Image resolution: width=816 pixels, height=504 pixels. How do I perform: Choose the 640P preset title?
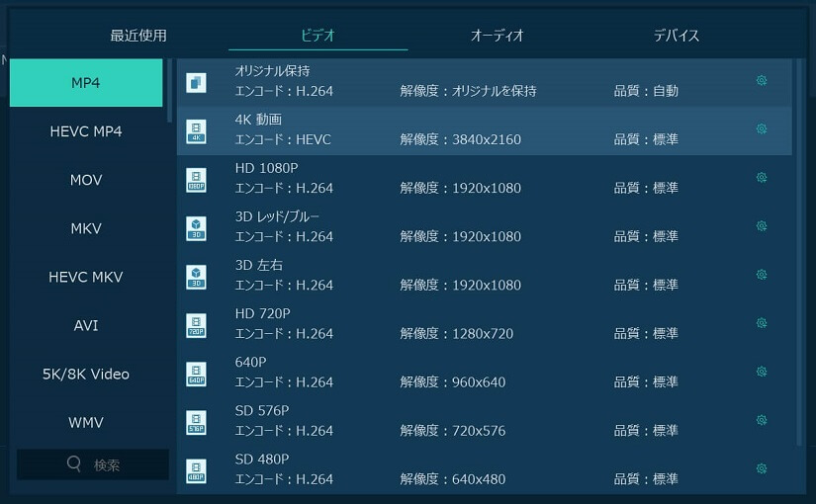click(250, 362)
